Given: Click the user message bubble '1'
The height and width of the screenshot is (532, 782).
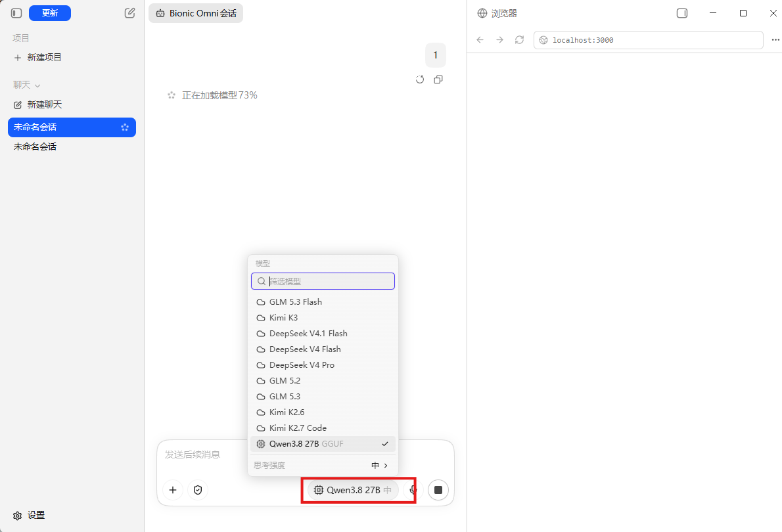Looking at the screenshot, I should click(436, 55).
